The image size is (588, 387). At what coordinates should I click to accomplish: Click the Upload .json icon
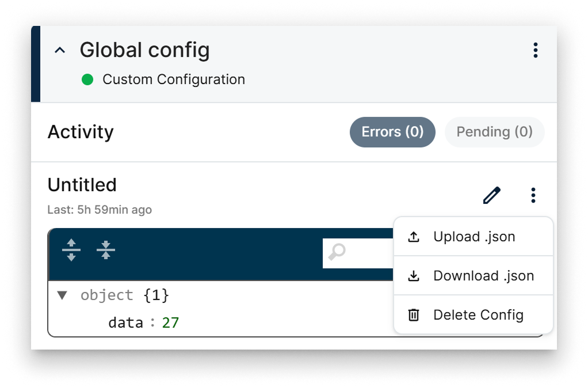point(414,236)
